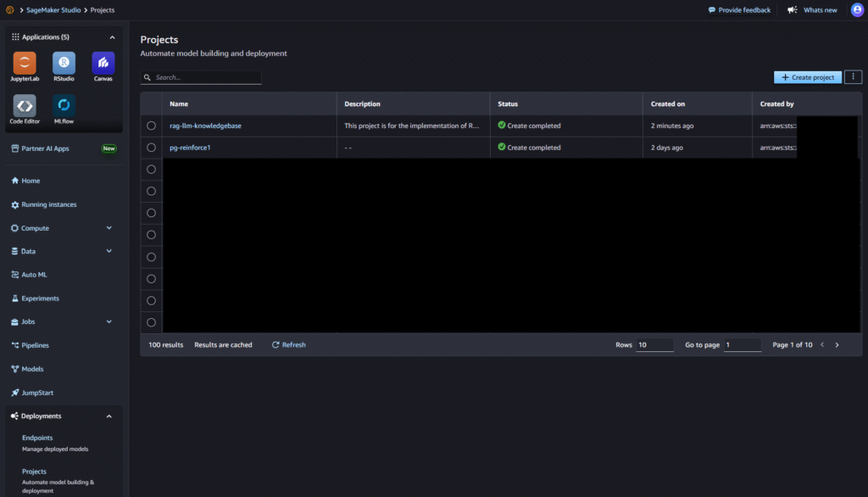Open the Canvas application icon
The image size is (868, 497).
[x=103, y=63]
